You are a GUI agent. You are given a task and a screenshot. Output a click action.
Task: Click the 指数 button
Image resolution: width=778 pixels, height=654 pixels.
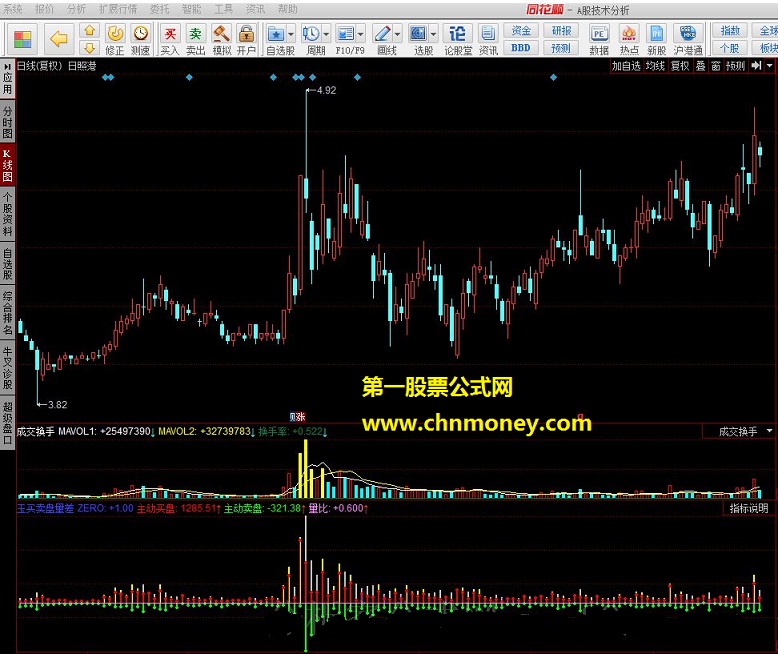click(x=729, y=31)
